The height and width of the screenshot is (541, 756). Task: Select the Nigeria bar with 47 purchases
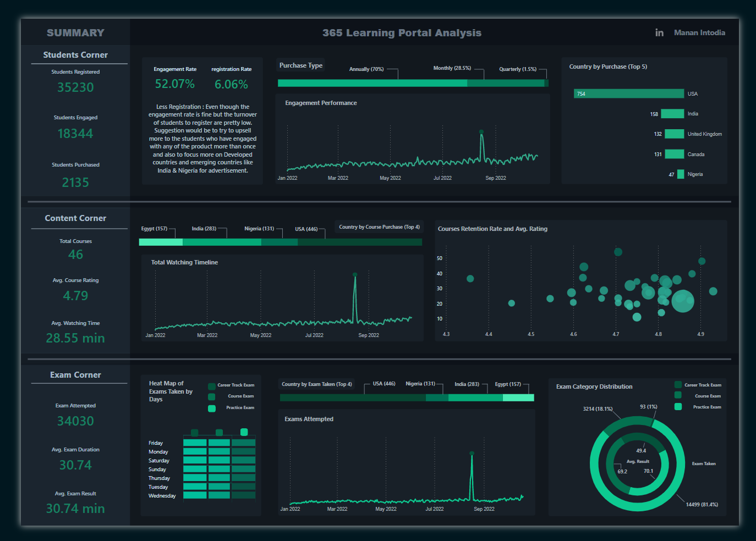pos(681,174)
